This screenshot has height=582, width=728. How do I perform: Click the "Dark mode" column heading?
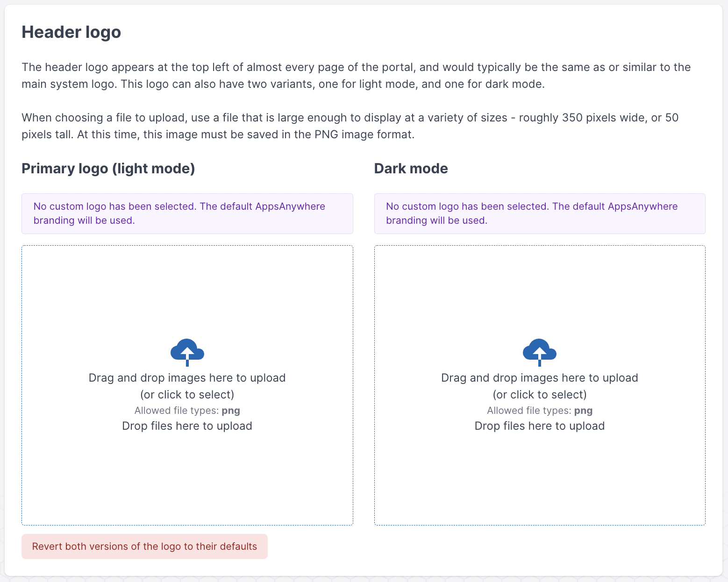tap(411, 169)
